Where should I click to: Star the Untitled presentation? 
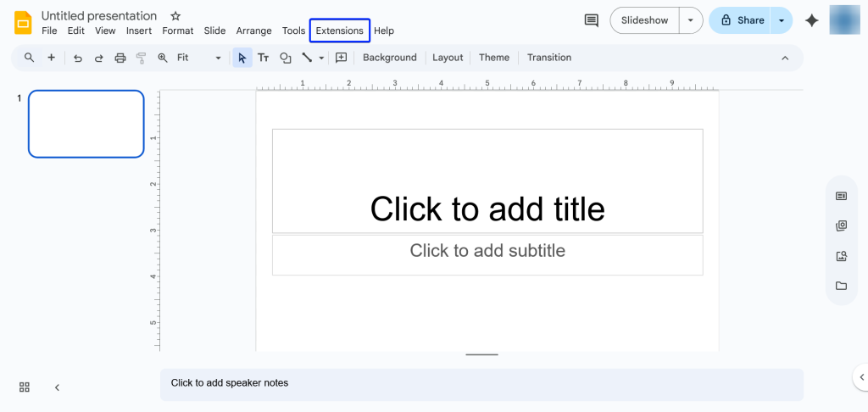click(175, 16)
